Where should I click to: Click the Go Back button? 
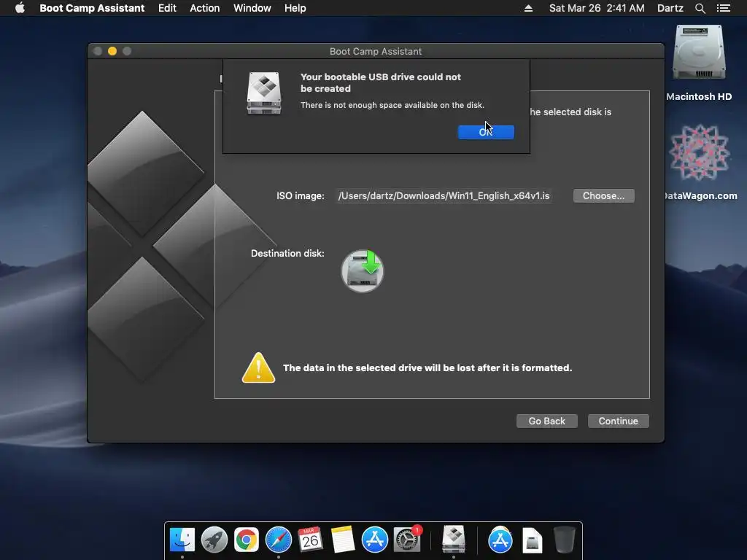[547, 421]
